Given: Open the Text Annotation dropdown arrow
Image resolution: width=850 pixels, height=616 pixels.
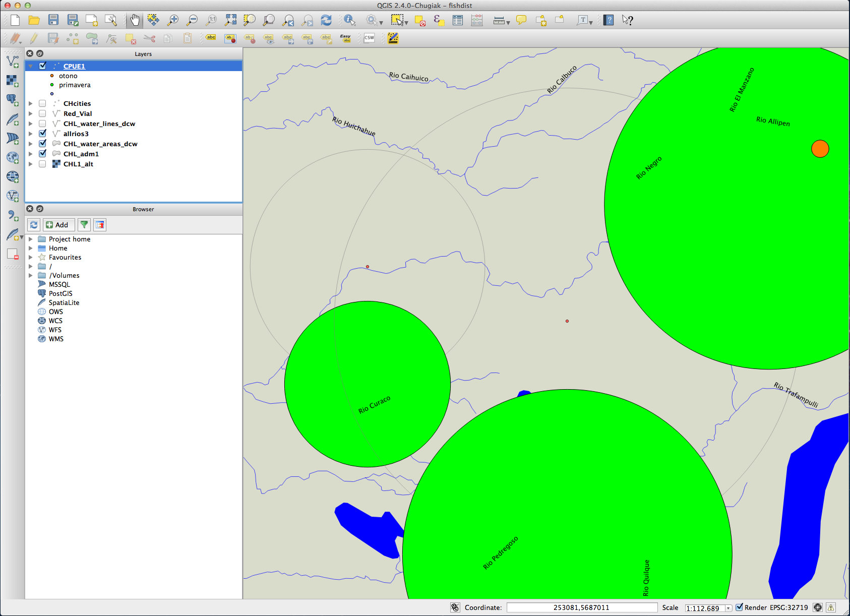Looking at the screenshot, I should (591, 22).
